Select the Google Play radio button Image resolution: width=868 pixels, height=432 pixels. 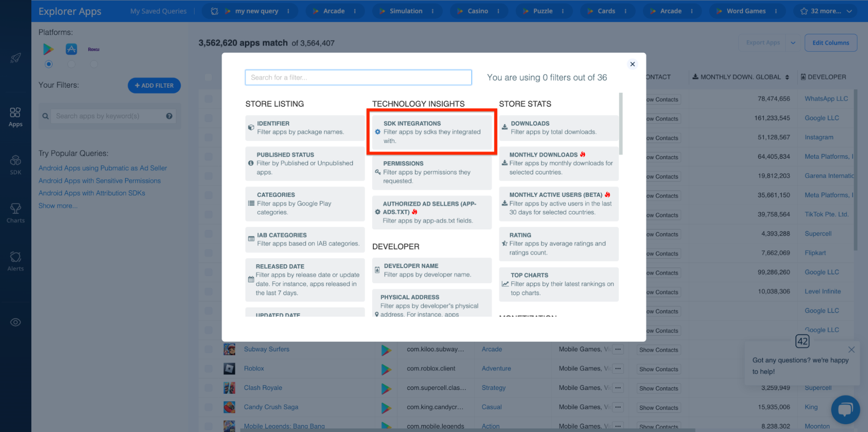click(49, 64)
